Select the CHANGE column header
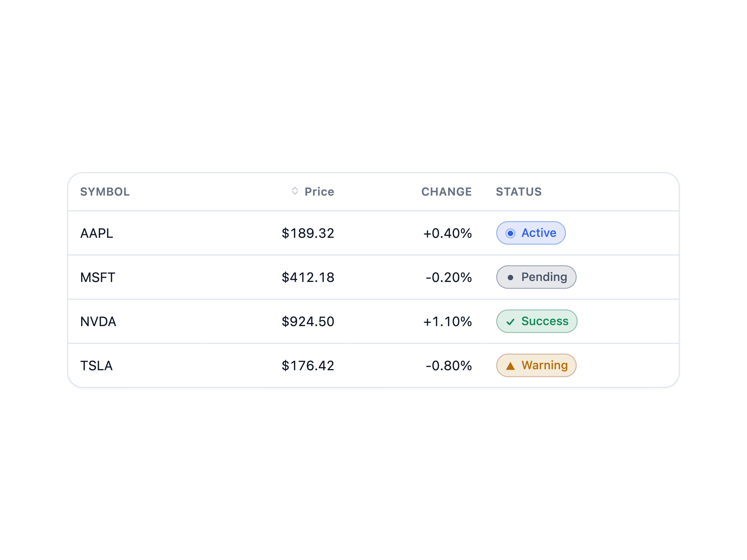The height and width of the screenshot is (560, 747). click(446, 192)
